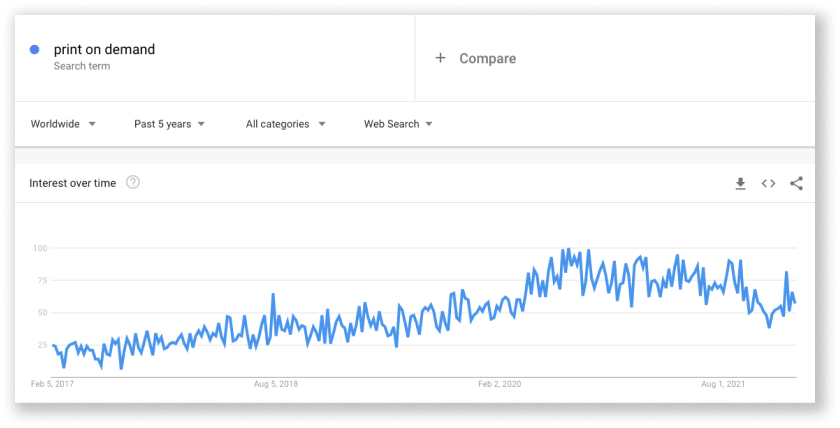The height and width of the screenshot is (428, 840).
Task: Click the Feb 5, 2017 date label
Action: coord(52,384)
